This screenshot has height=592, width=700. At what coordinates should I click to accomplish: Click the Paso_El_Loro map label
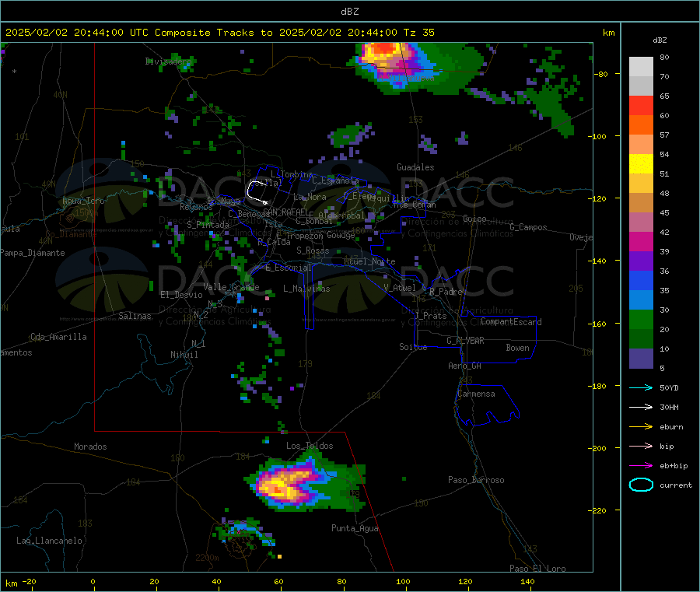tap(537, 569)
